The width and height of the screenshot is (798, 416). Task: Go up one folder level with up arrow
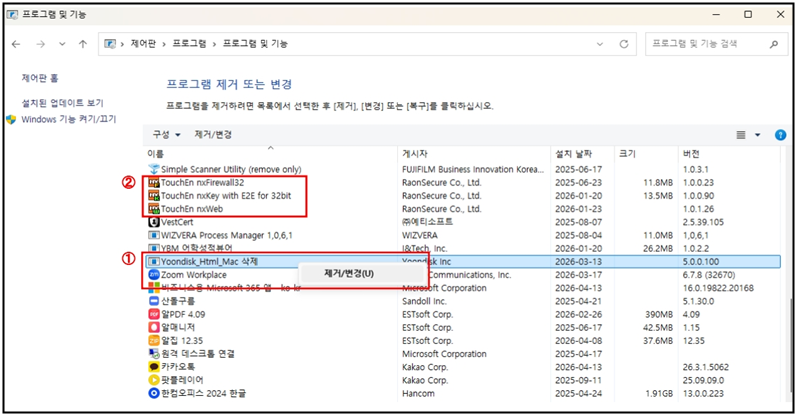point(82,45)
